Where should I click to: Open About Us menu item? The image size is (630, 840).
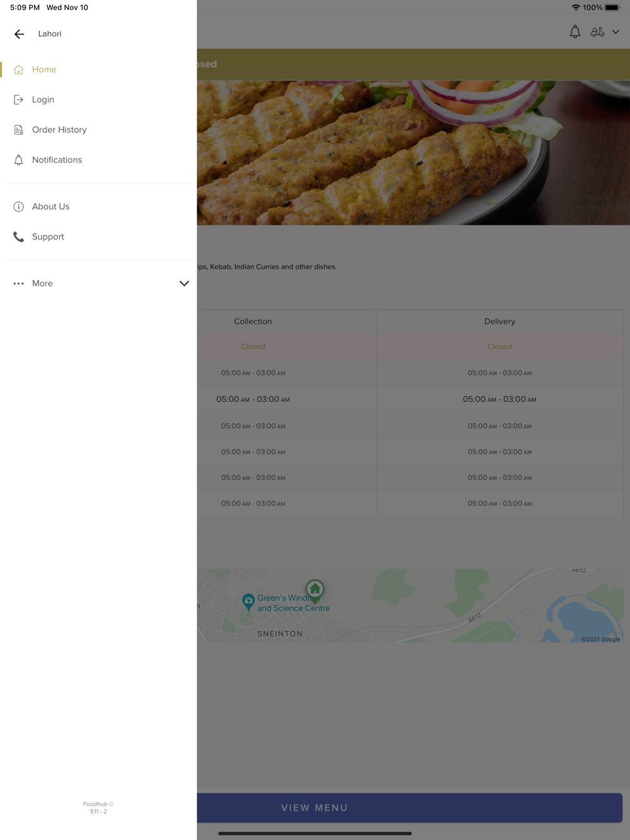[98, 207]
